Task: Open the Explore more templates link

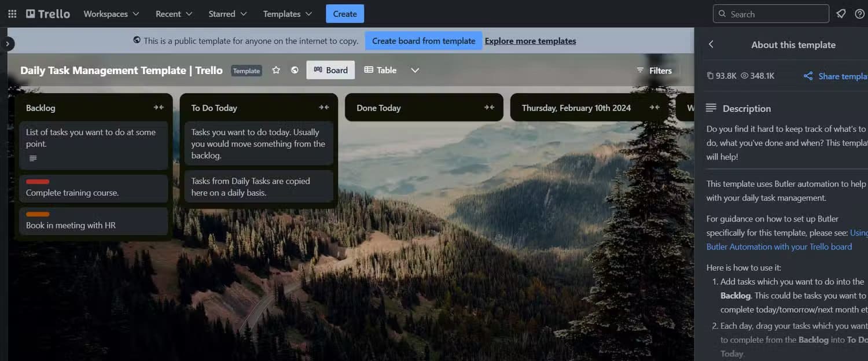Action: (530, 40)
